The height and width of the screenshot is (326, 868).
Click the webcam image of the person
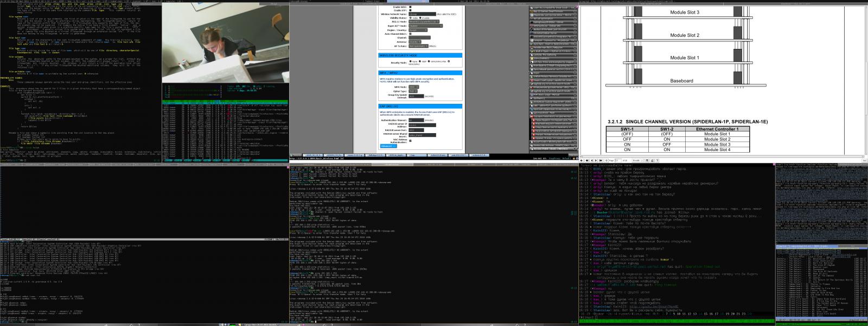click(x=226, y=43)
